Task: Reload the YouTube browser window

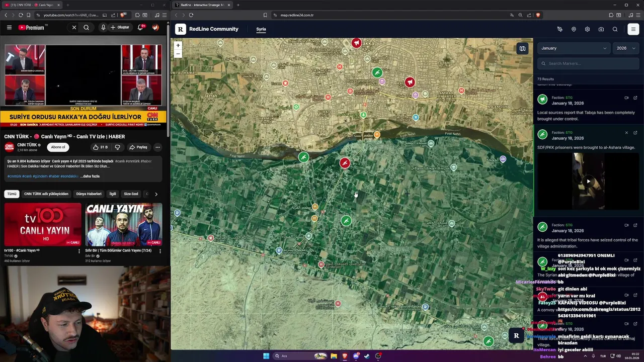Action: point(21,15)
